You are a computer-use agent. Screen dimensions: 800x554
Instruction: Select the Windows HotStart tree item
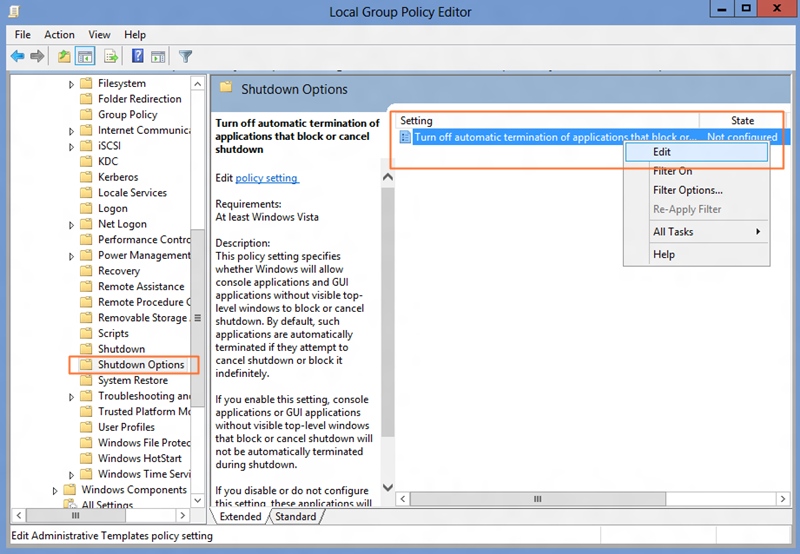(x=140, y=458)
